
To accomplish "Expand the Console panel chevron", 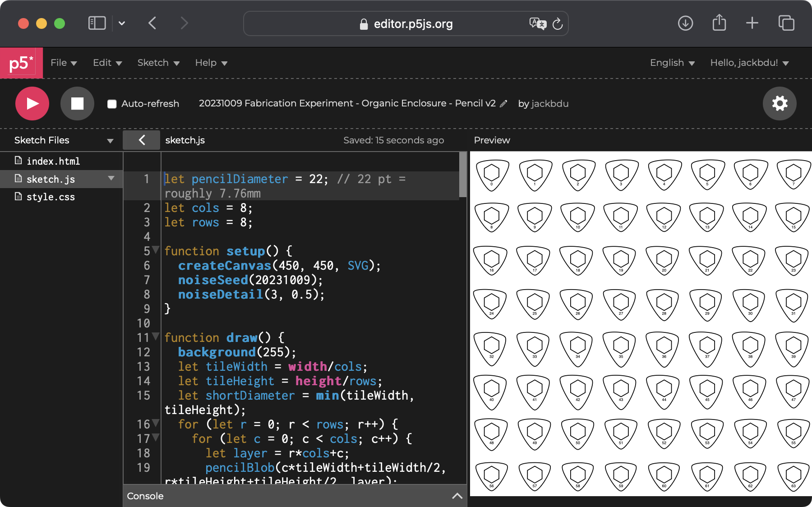I will click(457, 496).
